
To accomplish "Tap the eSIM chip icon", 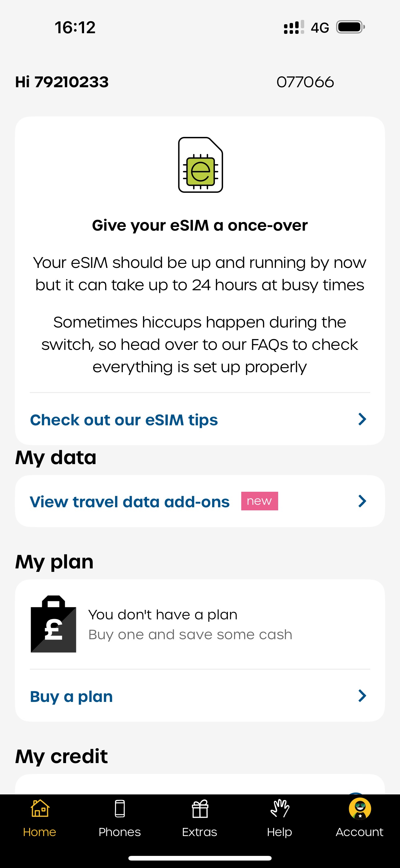I will pyautogui.click(x=200, y=165).
